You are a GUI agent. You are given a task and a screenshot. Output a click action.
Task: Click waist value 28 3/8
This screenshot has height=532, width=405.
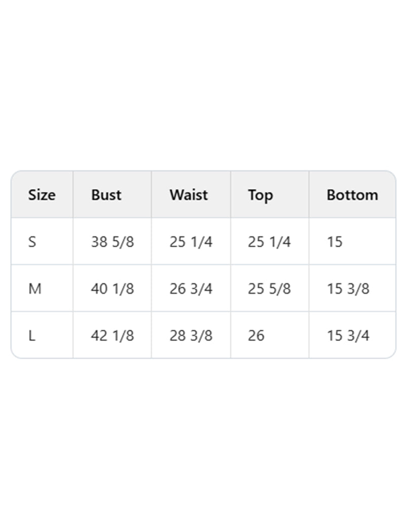191,335
